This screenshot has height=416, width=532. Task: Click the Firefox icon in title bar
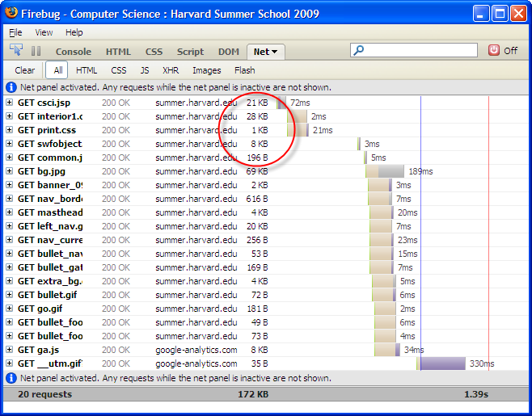click(11, 13)
